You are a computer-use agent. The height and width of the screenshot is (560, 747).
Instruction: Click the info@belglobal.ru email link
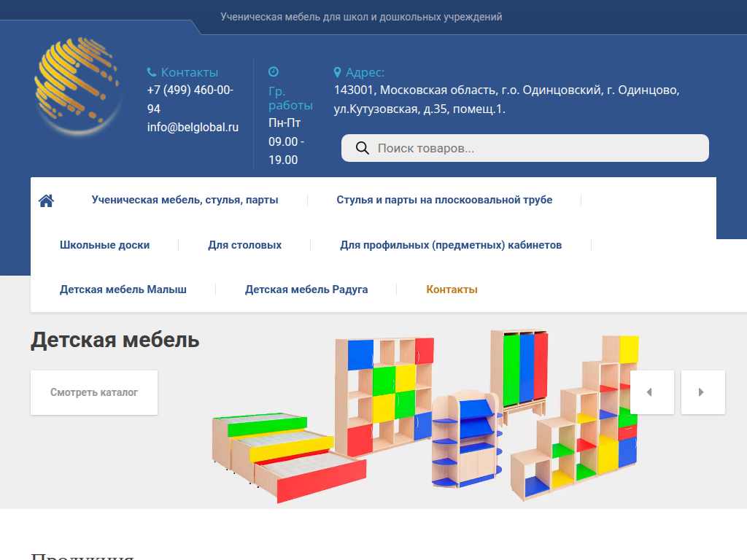coord(193,128)
